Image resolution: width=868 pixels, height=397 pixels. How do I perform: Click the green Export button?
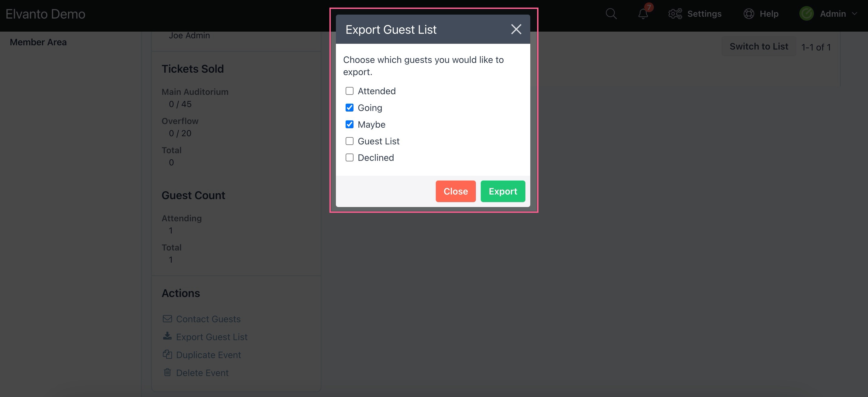pos(503,191)
